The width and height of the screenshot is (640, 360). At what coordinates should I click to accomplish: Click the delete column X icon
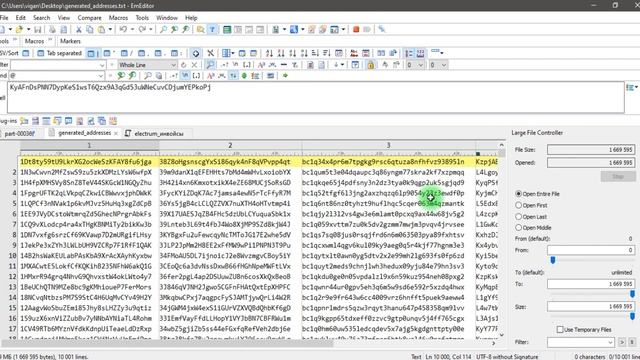click(x=210, y=53)
